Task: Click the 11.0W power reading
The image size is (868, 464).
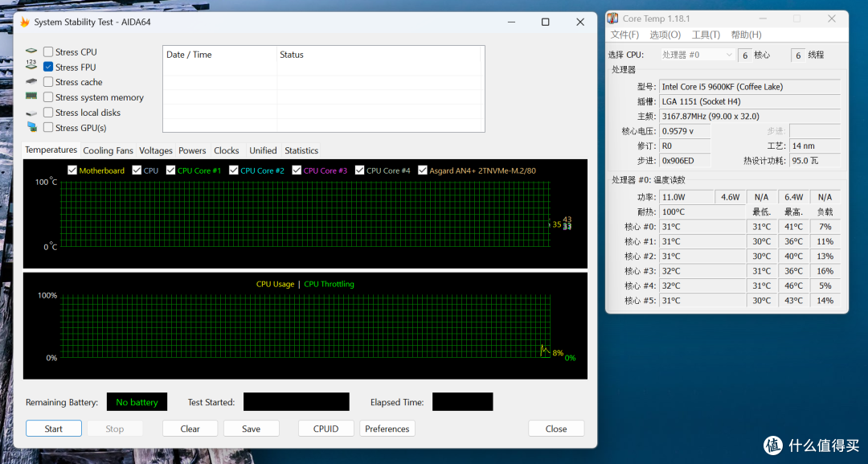Action: [x=686, y=197]
